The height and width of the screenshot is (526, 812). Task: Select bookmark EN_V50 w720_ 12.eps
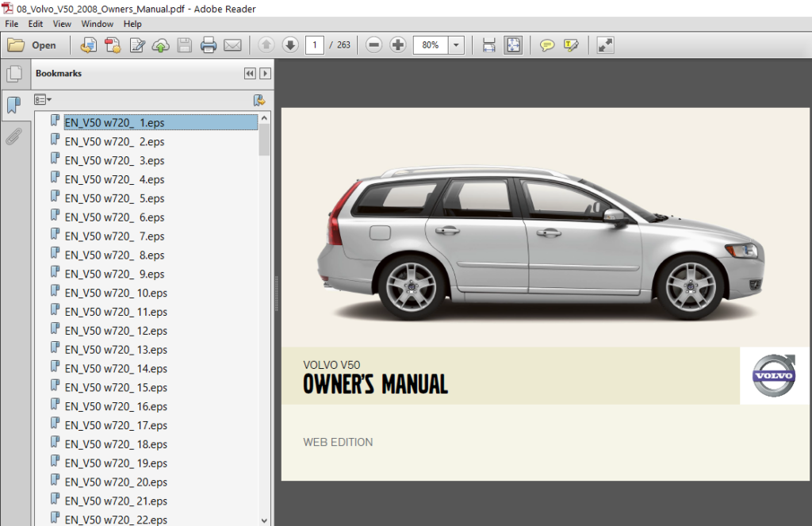[x=116, y=331]
